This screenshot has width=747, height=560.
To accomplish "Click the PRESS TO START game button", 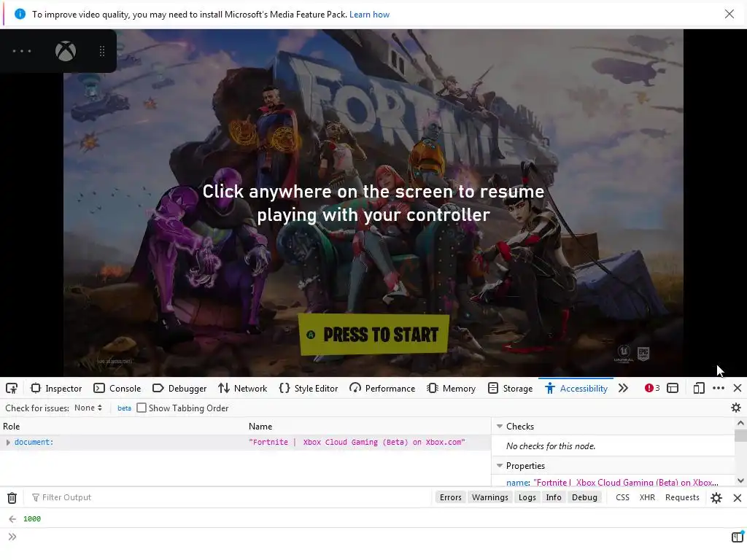I will click(374, 334).
